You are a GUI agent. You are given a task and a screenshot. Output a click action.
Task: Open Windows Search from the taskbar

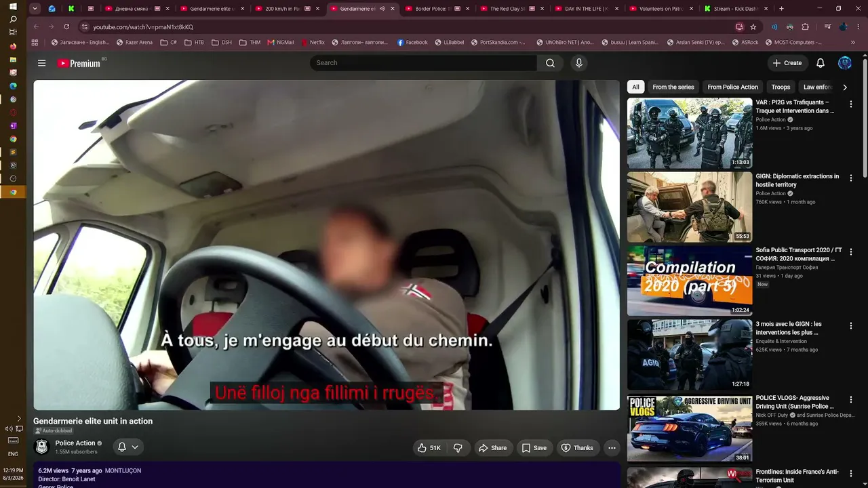pyautogui.click(x=13, y=19)
